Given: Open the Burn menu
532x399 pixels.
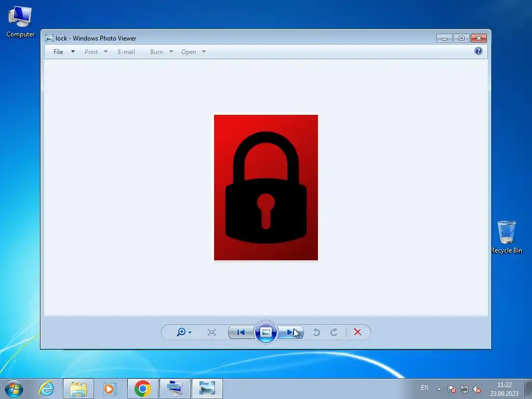Looking at the screenshot, I should [x=156, y=51].
